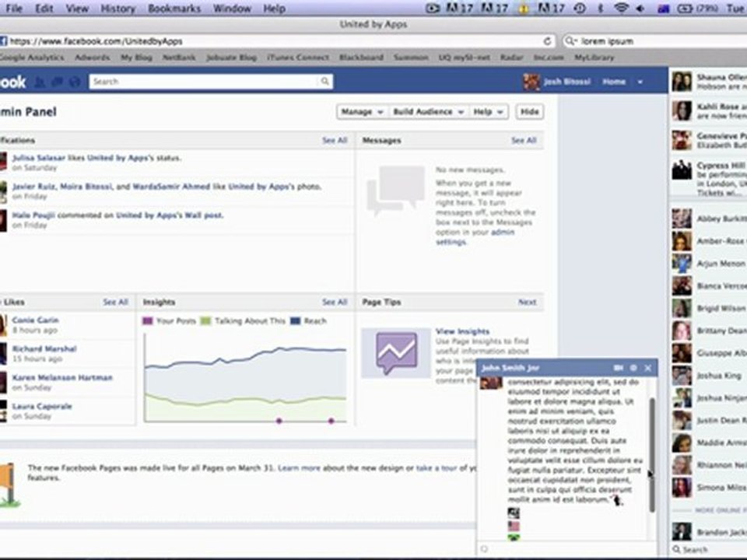Click the Your Posts purple legend swatch
This screenshot has height=560, width=747.
click(148, 321)
